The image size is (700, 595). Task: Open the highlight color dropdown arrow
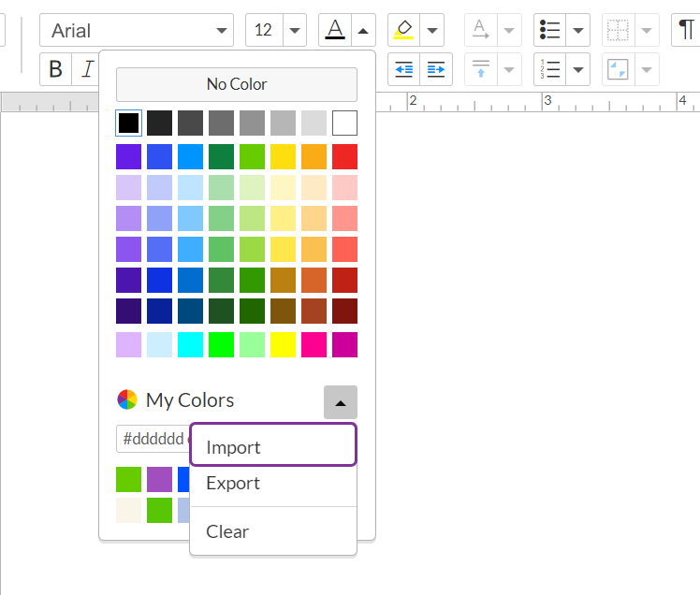tap(432, 30)
